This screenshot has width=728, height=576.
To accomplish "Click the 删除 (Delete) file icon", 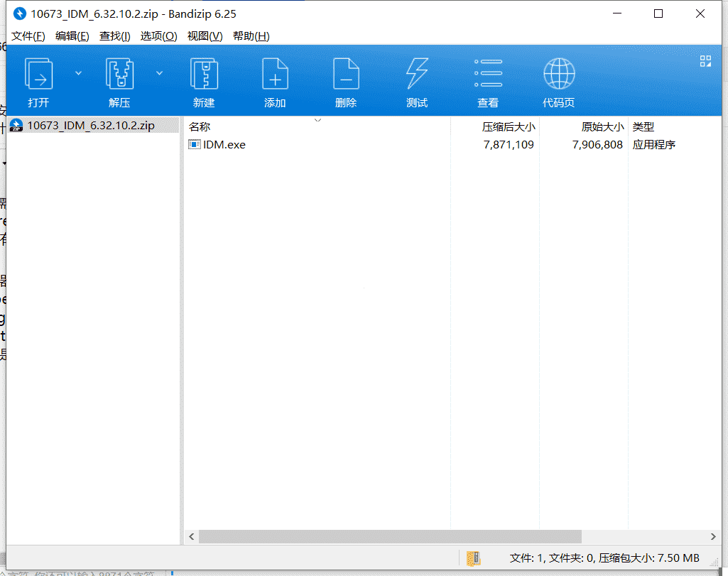I will (347, 74).
